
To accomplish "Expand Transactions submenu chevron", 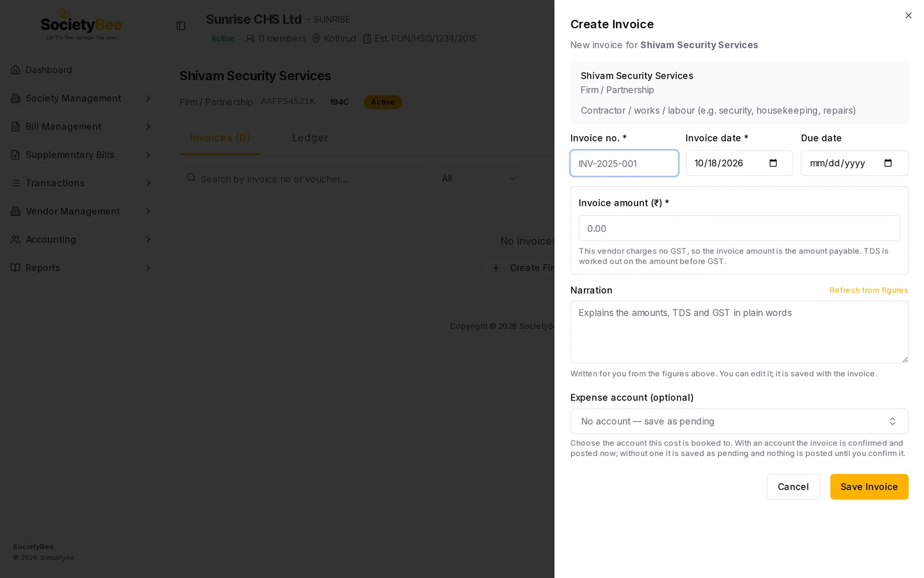I will coord(148,183).
